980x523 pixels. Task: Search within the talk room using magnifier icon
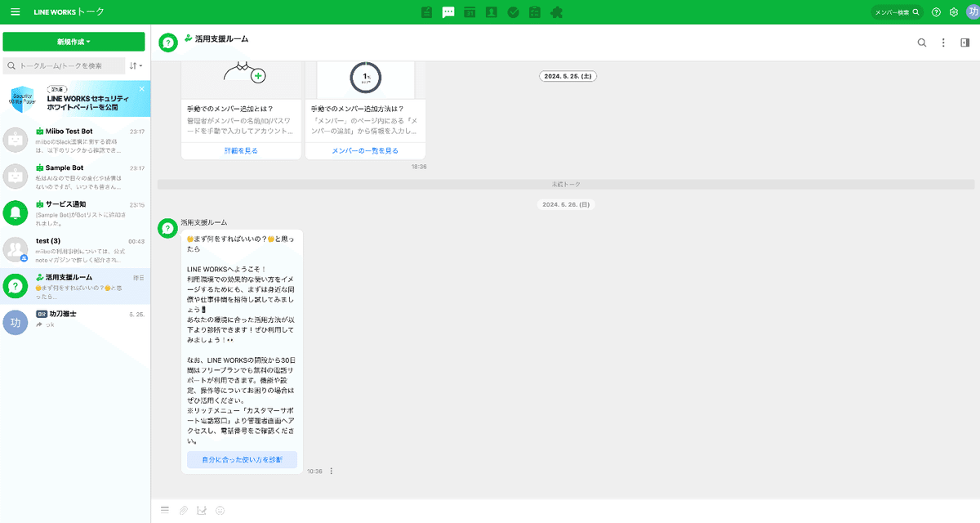pos(922,42)
